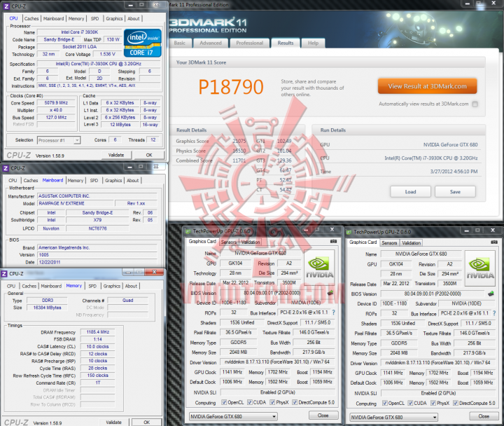Click the BIOS save chip icon in left GPU-Z
The width and height of the screenshot is (504, 426).
(330, 293)
